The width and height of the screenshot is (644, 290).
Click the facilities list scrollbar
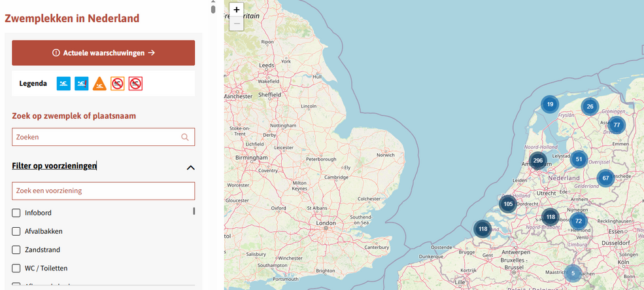coord(194,211)
